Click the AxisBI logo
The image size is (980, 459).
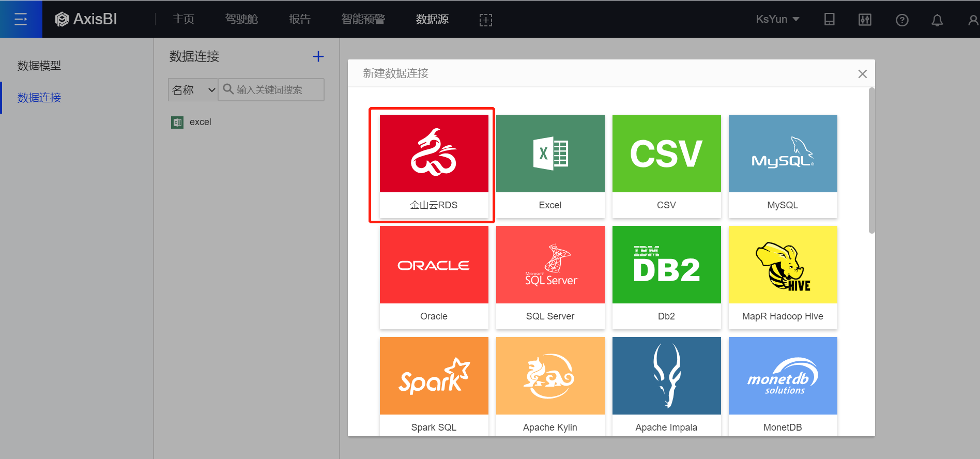(86, 19)
